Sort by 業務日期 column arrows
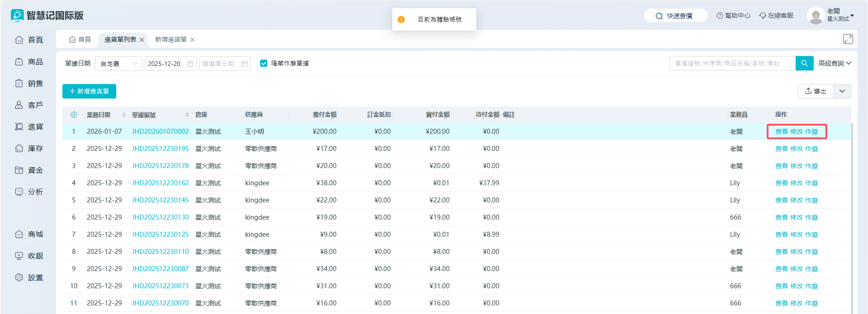 [x=123, y=115]
